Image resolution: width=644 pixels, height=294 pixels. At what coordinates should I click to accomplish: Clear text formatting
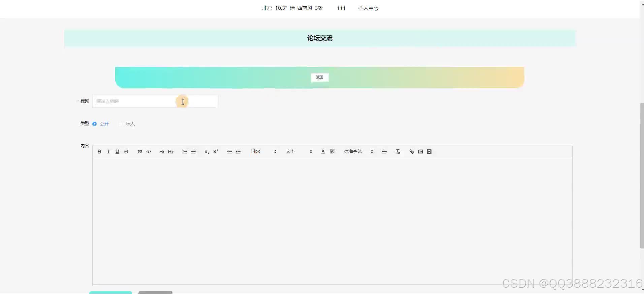coord(398,152)
